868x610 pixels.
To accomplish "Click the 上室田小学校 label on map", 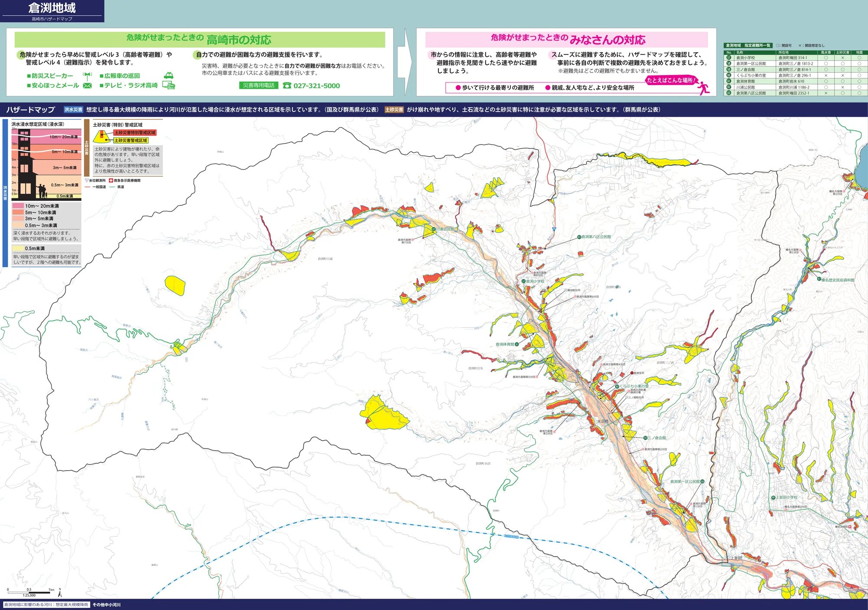I will tap(787, 498).
